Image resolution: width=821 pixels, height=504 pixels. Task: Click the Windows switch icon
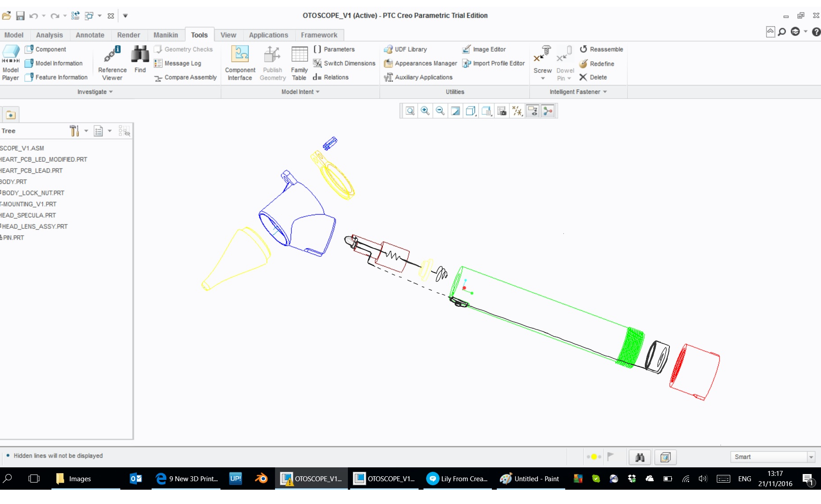coord(89,16)
